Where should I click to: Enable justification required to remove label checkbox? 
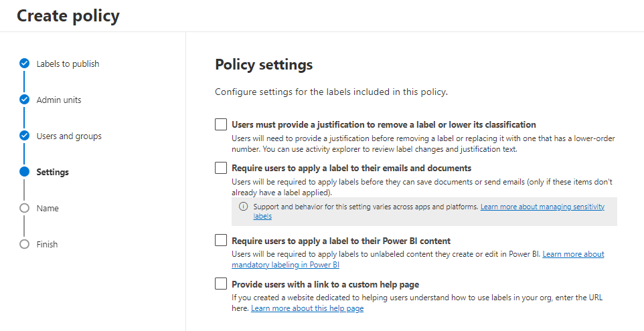[x=221, y=124]
